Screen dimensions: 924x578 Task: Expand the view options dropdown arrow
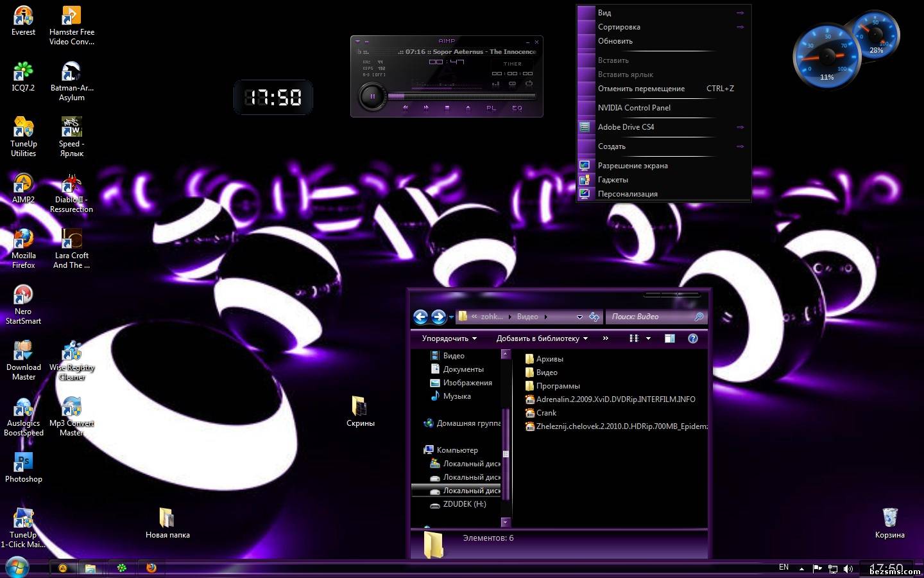tap(648, 338)
